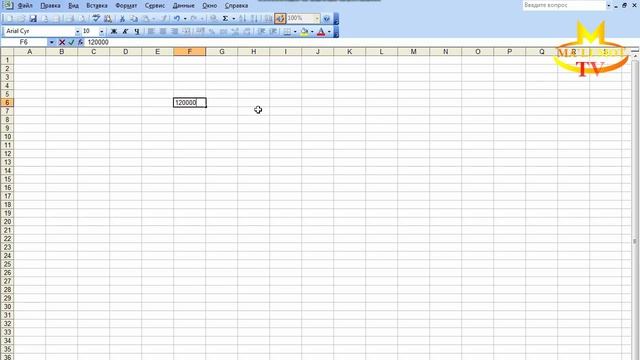Click the blue Help question mark icon

pyautogui.click(x=326, y=18)
